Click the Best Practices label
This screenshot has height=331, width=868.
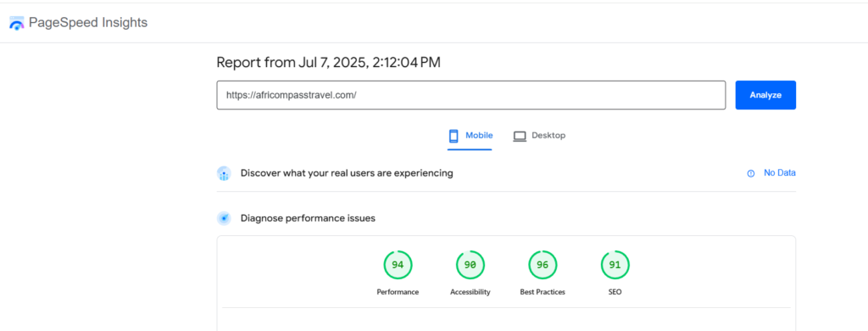click(542, 292)
